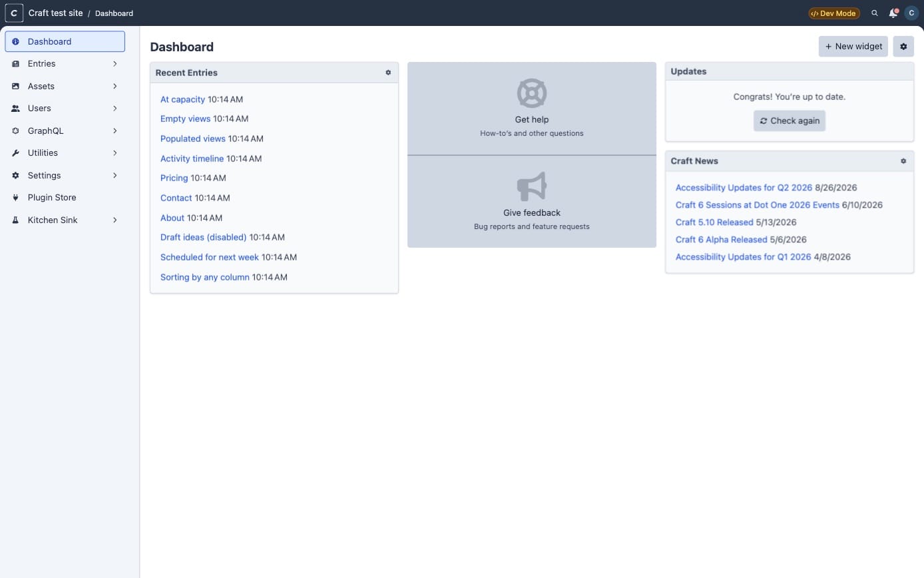
Task: Click the Settings gear icon in sidebar
Action: point(15,176)
